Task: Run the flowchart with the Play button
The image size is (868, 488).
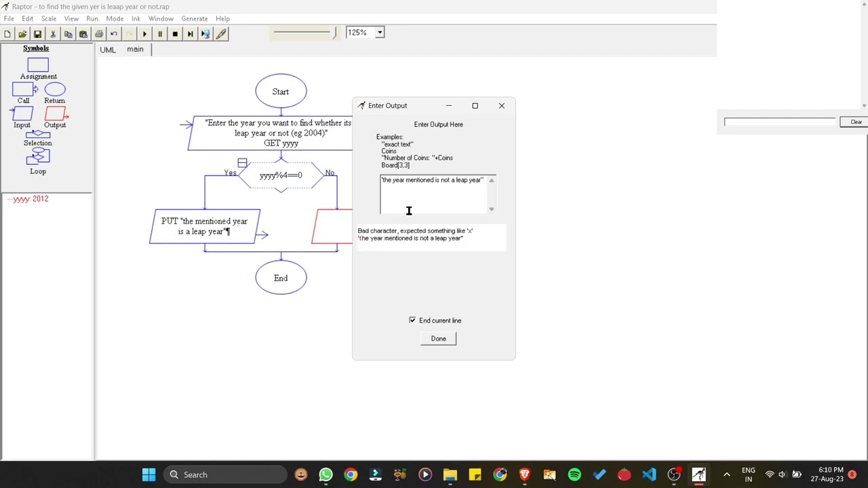Action: [144, 34]
